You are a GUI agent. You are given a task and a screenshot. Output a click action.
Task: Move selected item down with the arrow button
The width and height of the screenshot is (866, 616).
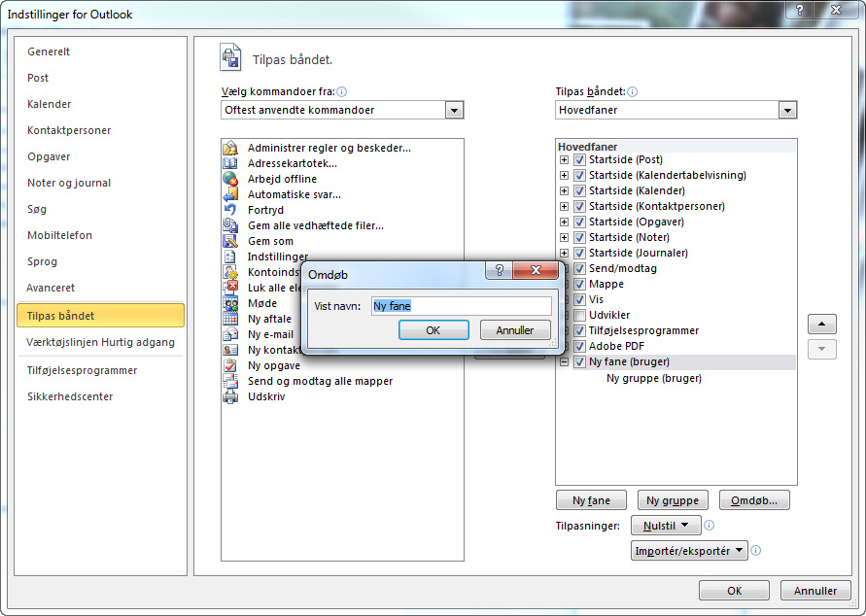pyautogui.click(x=822, y=349)
